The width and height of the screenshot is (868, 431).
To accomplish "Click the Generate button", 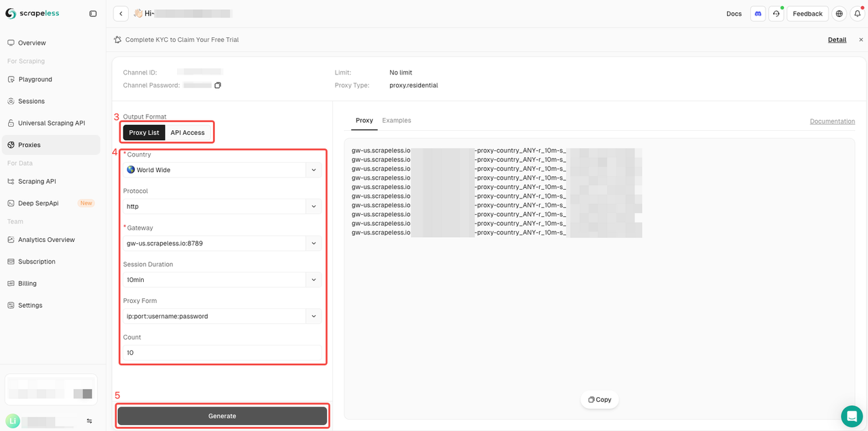I will click(x=222, y=416).
